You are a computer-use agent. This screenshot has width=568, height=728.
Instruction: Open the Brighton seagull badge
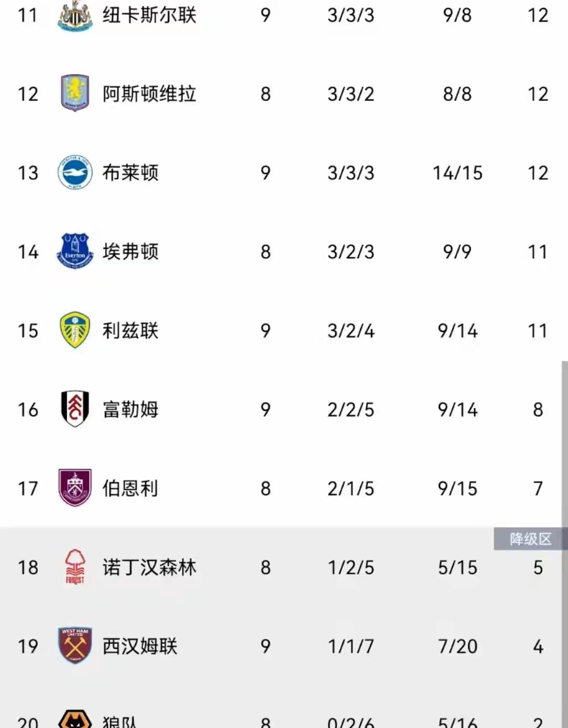(x=75, y=172)
